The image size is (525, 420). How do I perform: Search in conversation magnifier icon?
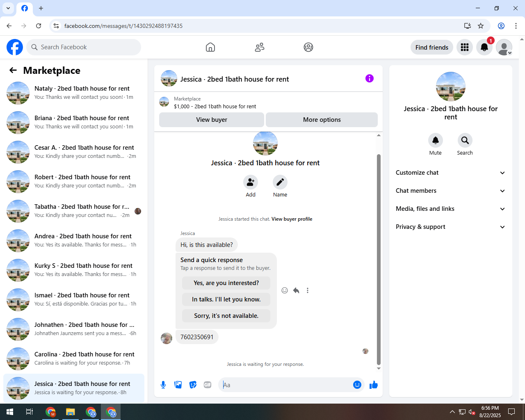click(x=465, y=140)
